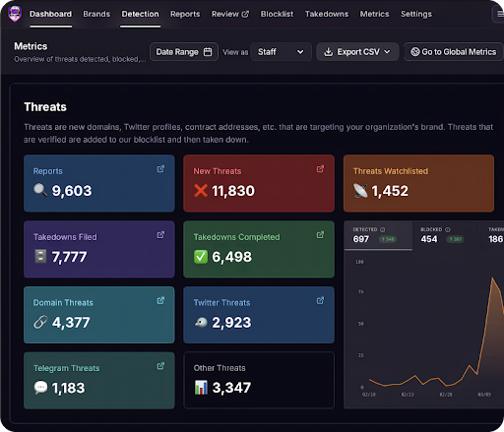504x432 pixels.
Task: Open external link icon on Takedowns Filed card
Action: point(160,235)
